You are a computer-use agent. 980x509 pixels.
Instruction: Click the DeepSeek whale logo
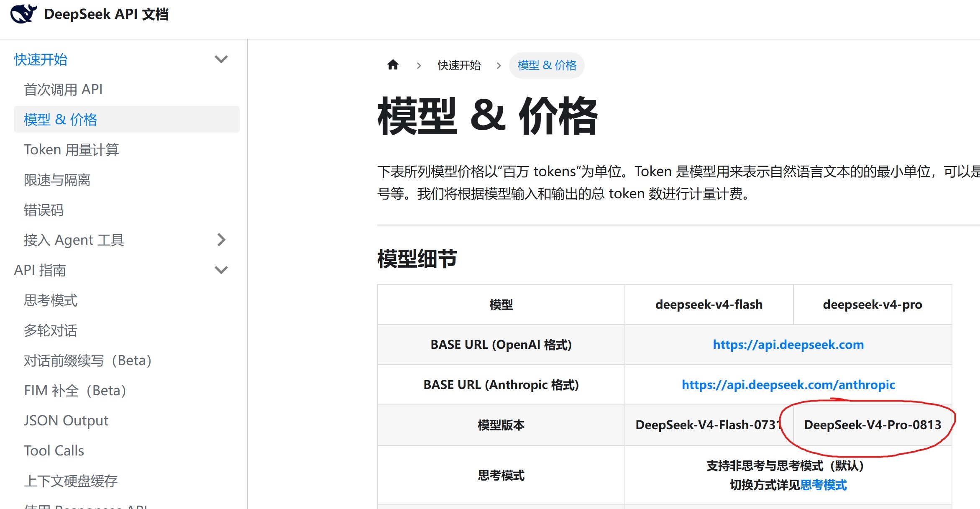[23, 14]
